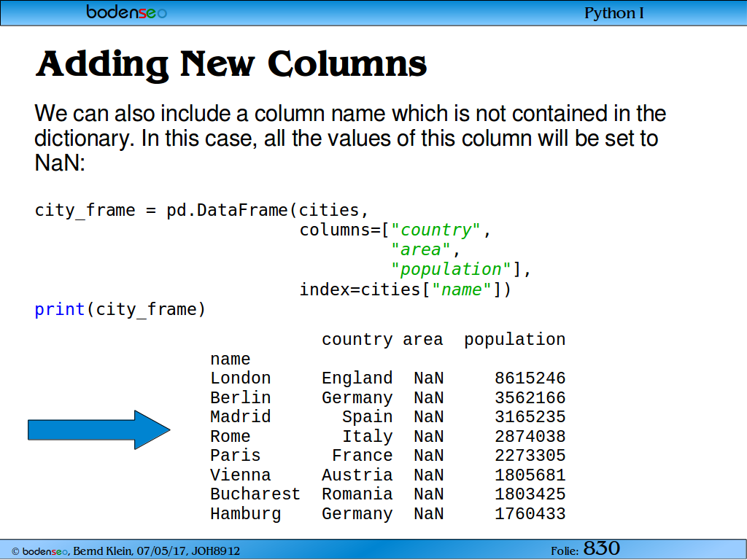The image size is (747, 560).
Task: Click the population value 8615246
Action: [530, 378]
